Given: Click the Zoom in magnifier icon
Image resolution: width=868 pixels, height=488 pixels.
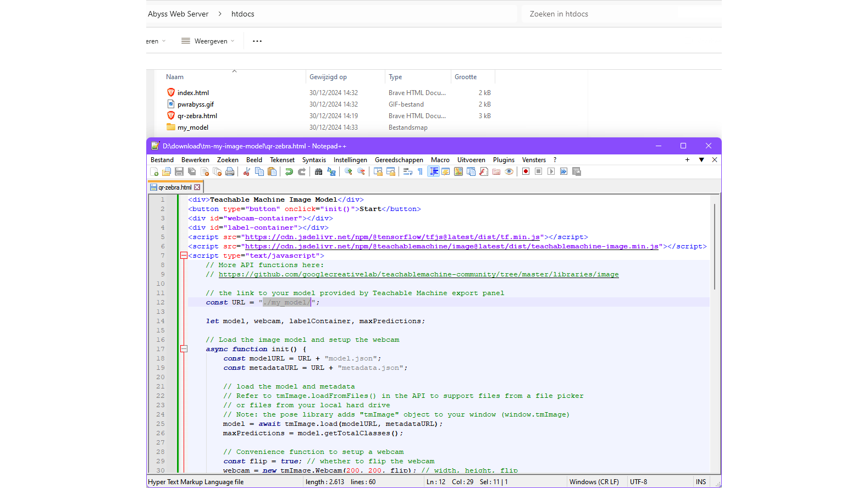Looking at the screenshot, I should 349,172.
